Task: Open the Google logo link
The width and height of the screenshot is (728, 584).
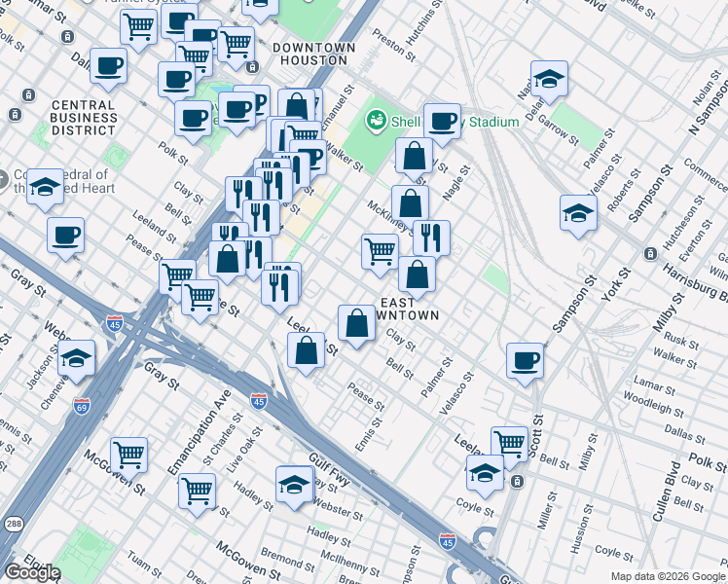Action: [32, 573]
